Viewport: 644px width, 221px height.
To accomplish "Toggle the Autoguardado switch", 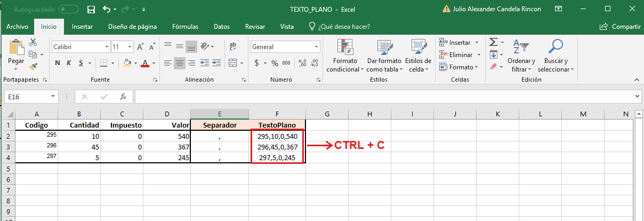I will [x=69, y=10].
